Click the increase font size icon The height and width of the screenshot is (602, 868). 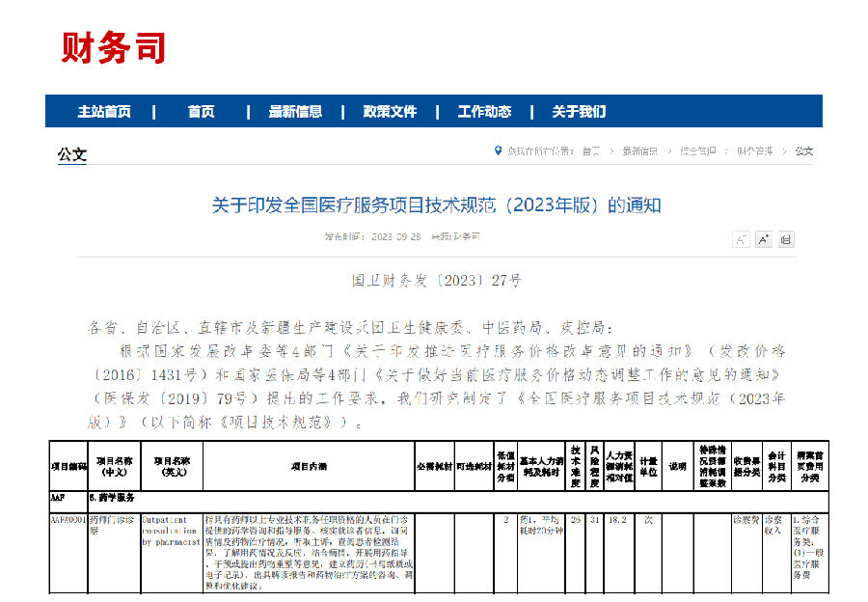click(x=763, y=239)
